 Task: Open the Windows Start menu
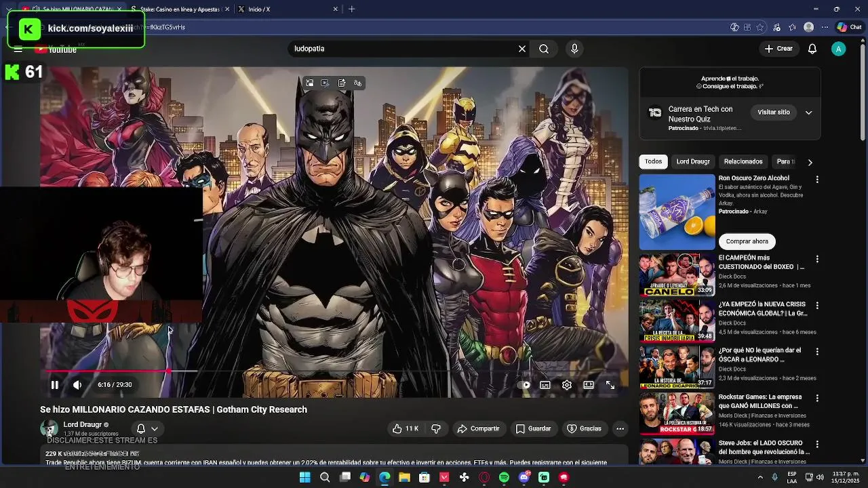[x=304, y=477]
